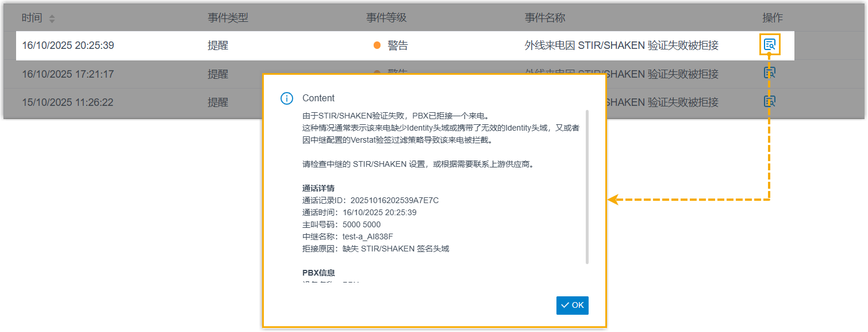Click the 时间 column header
The image size is (868, 332).
click(x=32, y=18)
